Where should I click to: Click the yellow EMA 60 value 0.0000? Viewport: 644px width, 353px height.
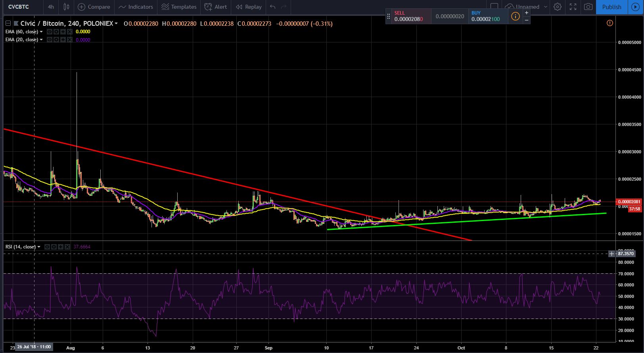click(83, 32)
